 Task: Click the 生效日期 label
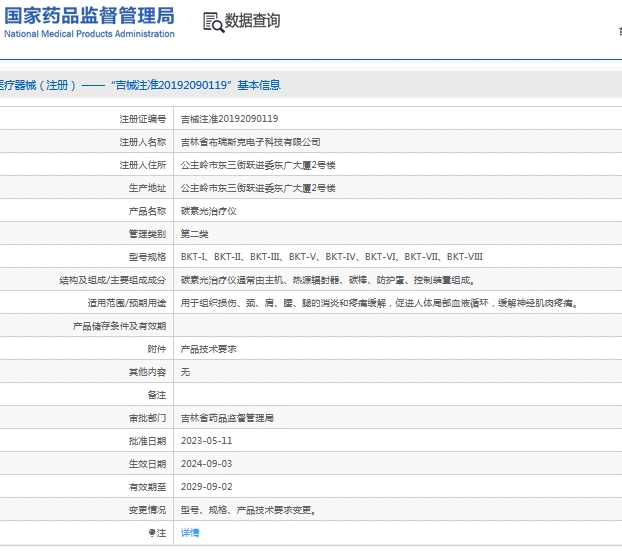[x=147, y=464]
